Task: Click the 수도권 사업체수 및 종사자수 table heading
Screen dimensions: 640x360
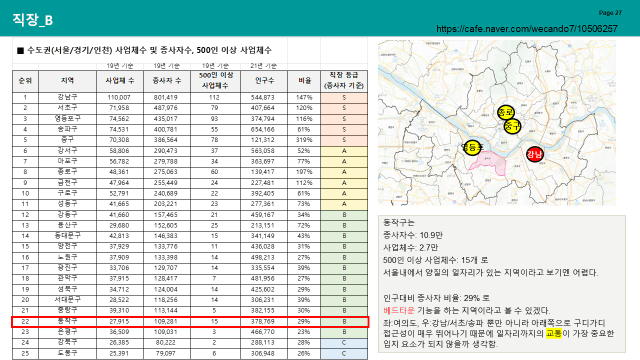Action: pos(144,51)
